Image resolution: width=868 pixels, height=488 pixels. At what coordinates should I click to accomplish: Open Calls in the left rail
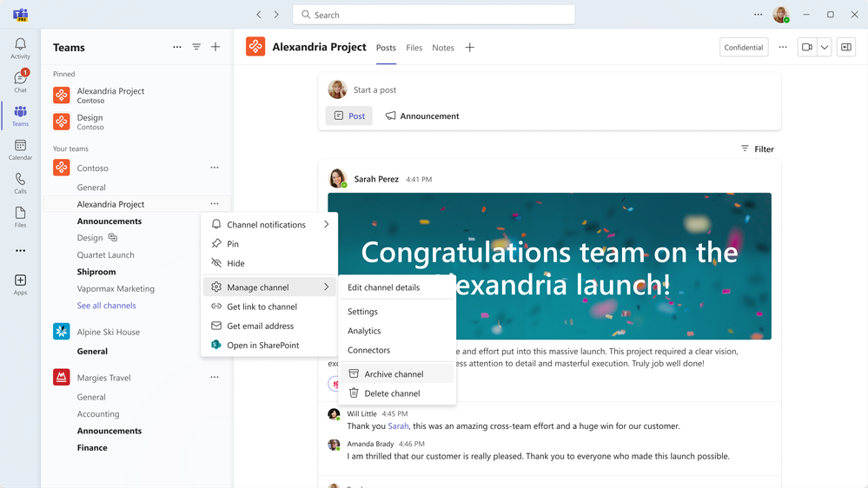pos(21,183)
